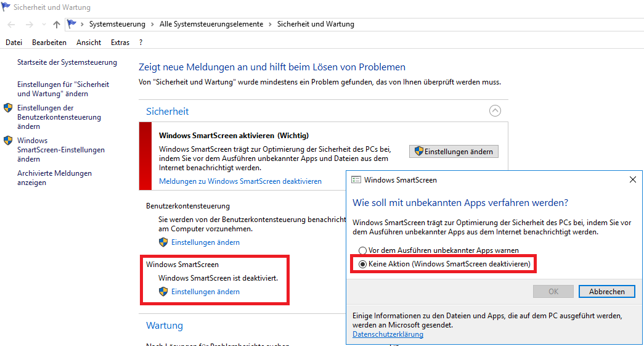Click shield icon under Windows SmartScreen section

[163, 292]
